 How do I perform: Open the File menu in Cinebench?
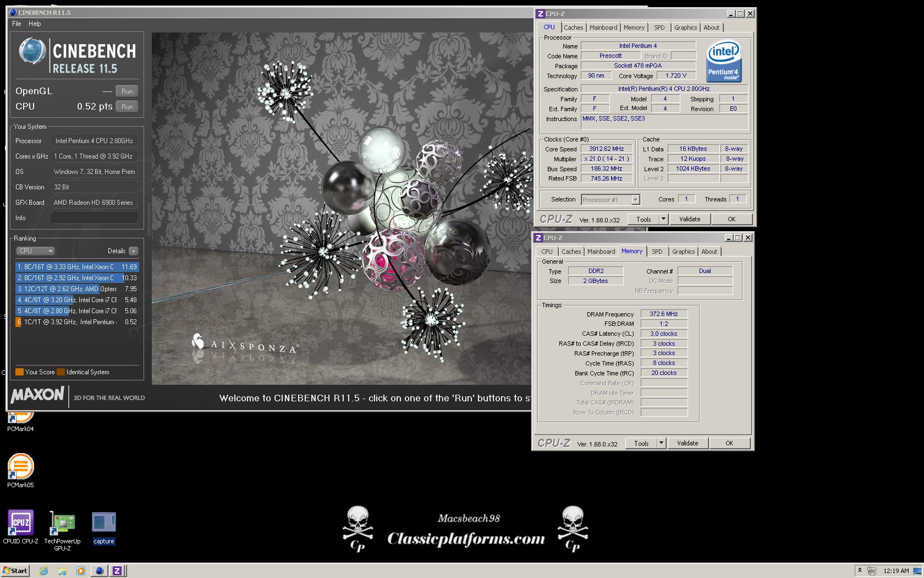(x=16, y=24)
